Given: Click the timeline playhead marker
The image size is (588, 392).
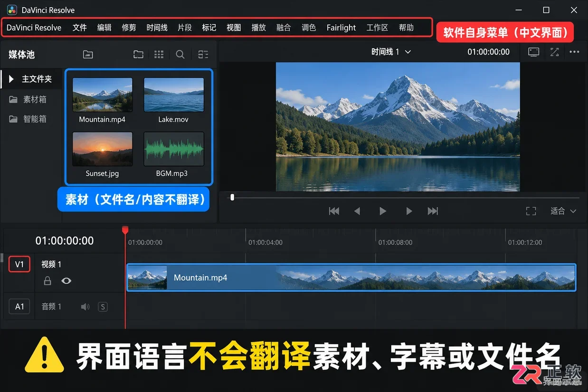Looking at the screenshot, I should click(x=125, y=230).
